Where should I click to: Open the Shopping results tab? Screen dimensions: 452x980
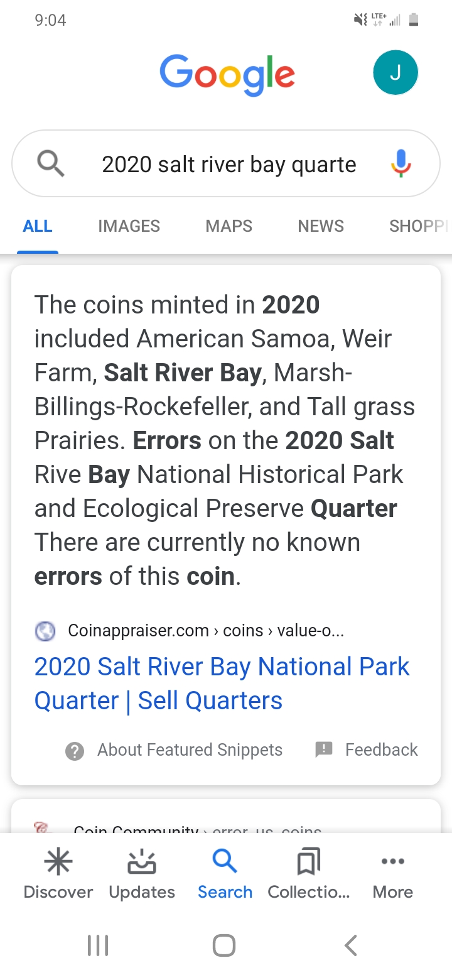pyautogui.click(x=418, y=226)
